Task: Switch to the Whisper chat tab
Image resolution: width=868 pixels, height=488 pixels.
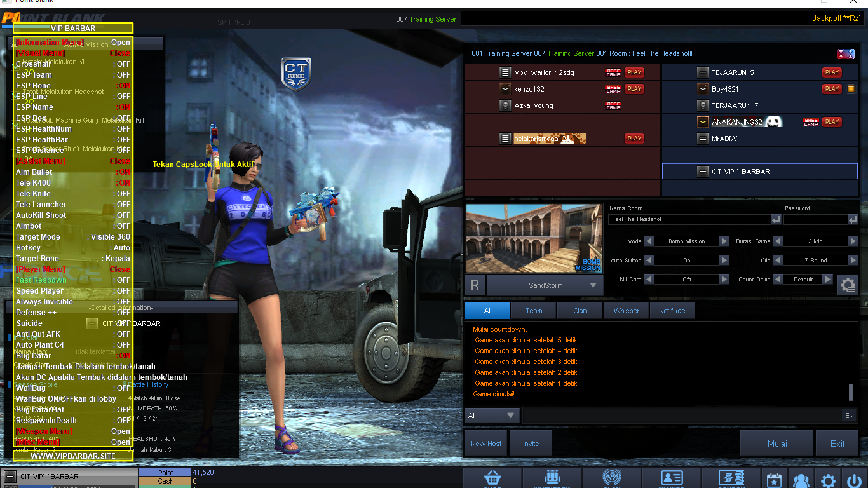Action: (x=627, y=311)
